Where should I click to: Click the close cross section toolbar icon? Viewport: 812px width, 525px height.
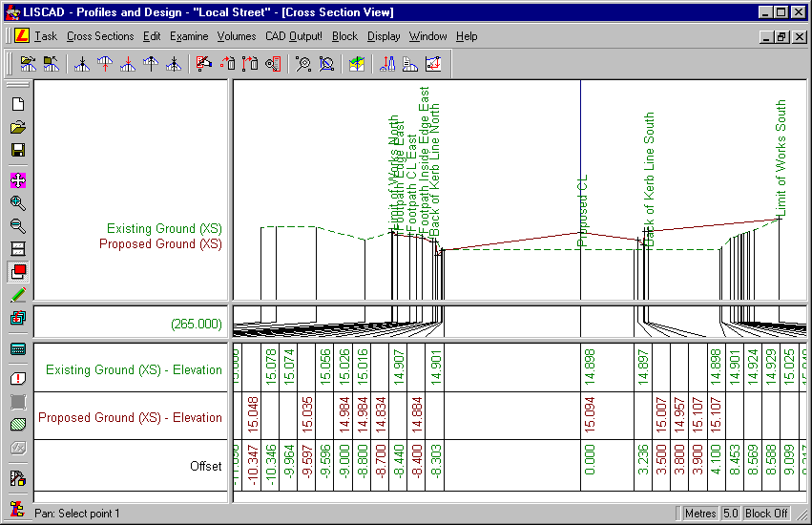(51, 64)
